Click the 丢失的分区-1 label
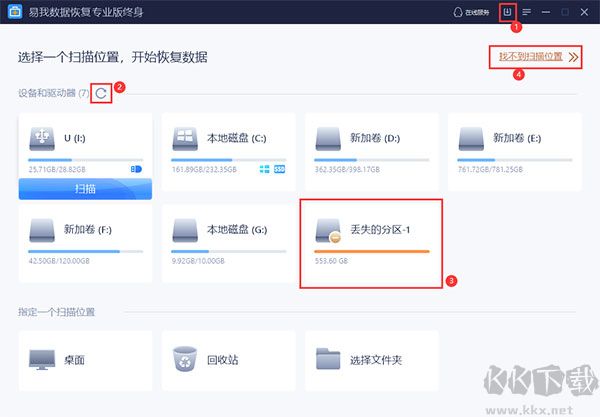The height and width of the screenshot is (417, 600). point(380,230)
